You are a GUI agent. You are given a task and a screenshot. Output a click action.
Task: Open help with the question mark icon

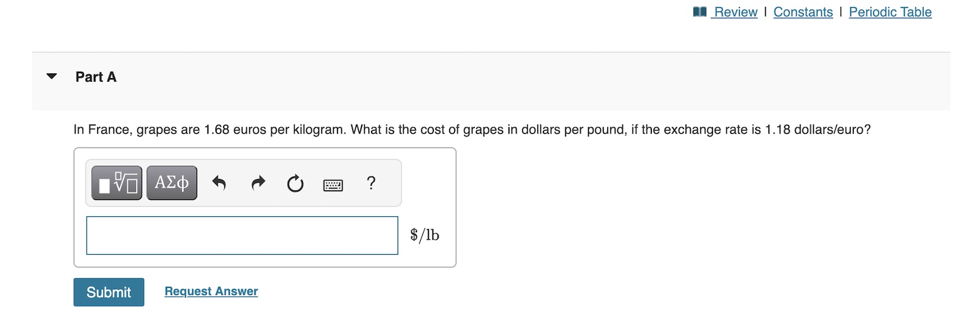(371, 183)
